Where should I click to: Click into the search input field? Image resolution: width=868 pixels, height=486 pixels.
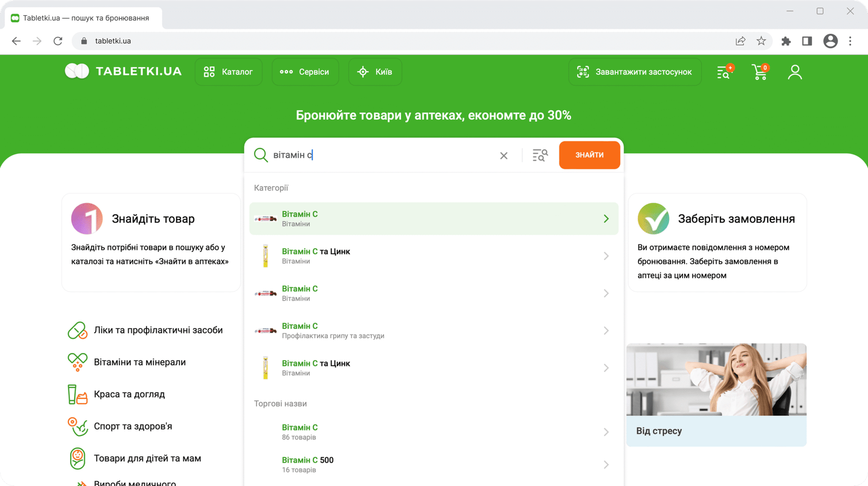[x=380, y=155]
